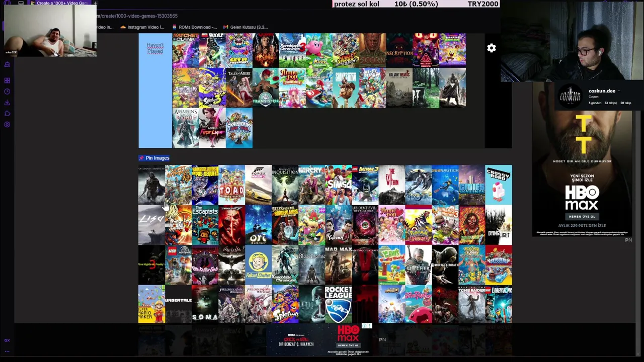
Task: Pick LEGO Batman 3 cover
Action: [x=365, y=185]
